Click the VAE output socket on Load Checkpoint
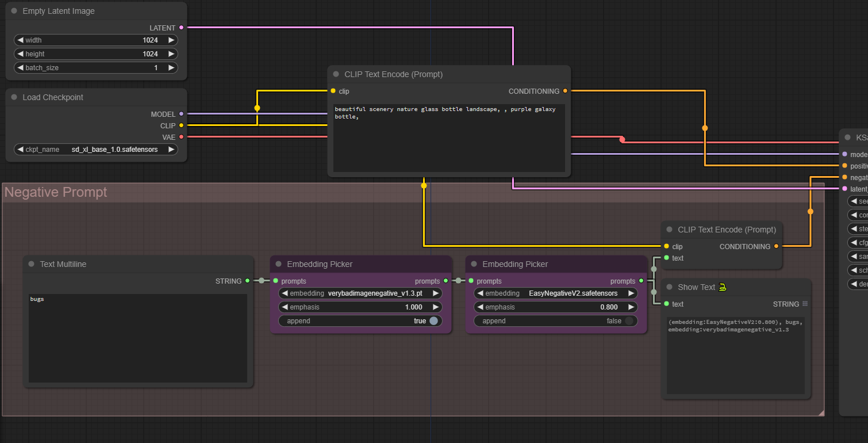The width and height of the screenshot is (868, 443). pyautogui.click(x=181, y=137)
